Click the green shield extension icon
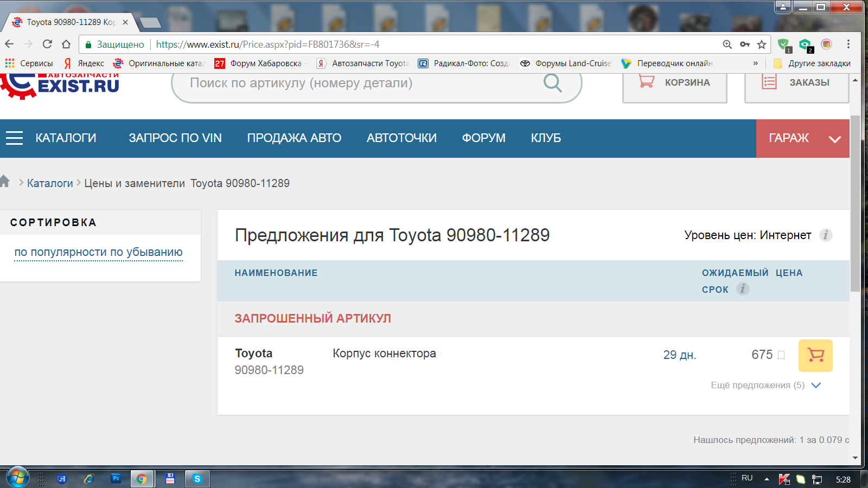The height and width of the screenshot is (488, 868). coord(784,45)
